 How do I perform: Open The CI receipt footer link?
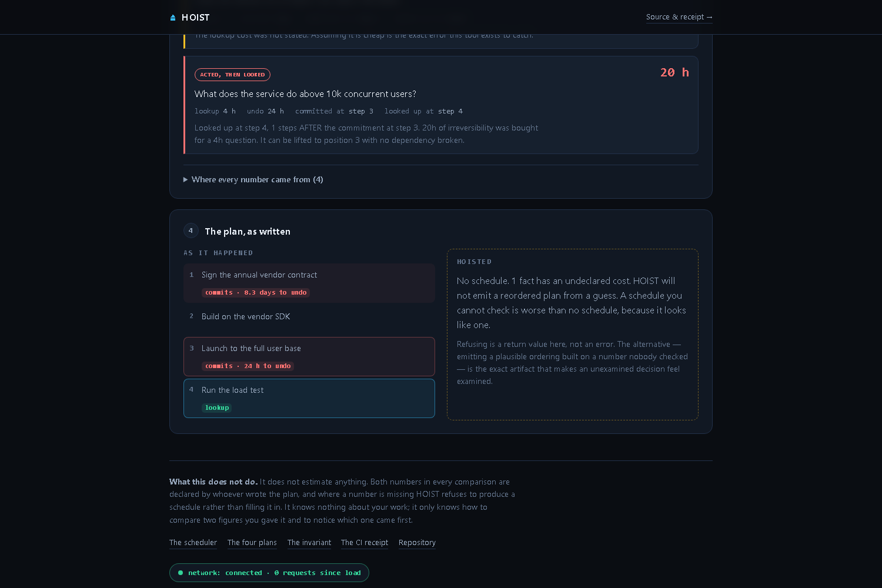tap(365, 543)
